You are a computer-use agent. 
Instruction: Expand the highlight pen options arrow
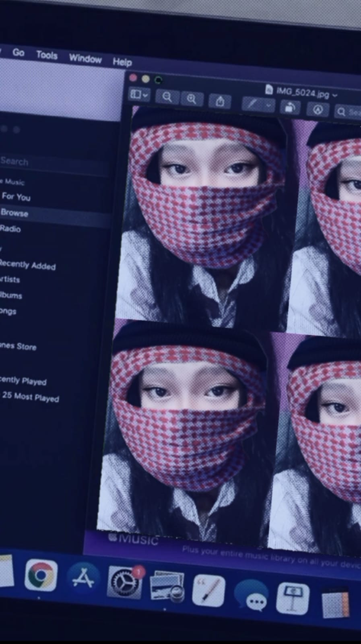269,105
